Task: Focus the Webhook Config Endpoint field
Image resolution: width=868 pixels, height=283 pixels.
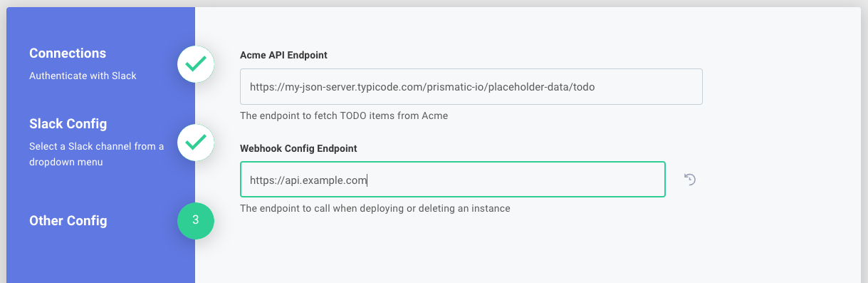Action: [453, 180]
